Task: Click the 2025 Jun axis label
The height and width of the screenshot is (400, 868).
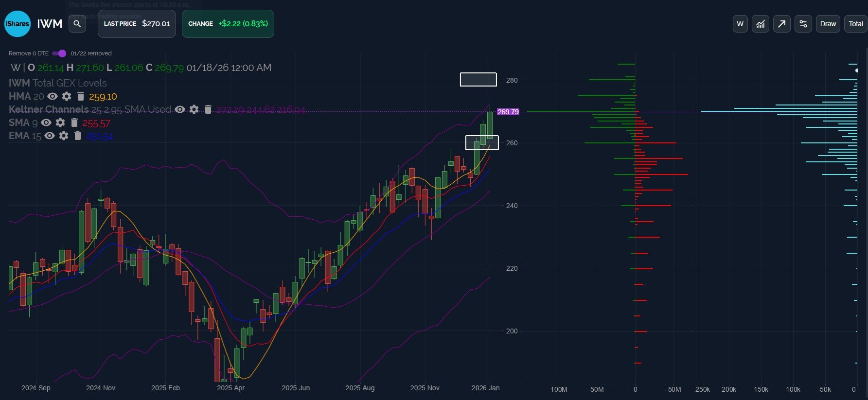Action: [x=296, y=388]
